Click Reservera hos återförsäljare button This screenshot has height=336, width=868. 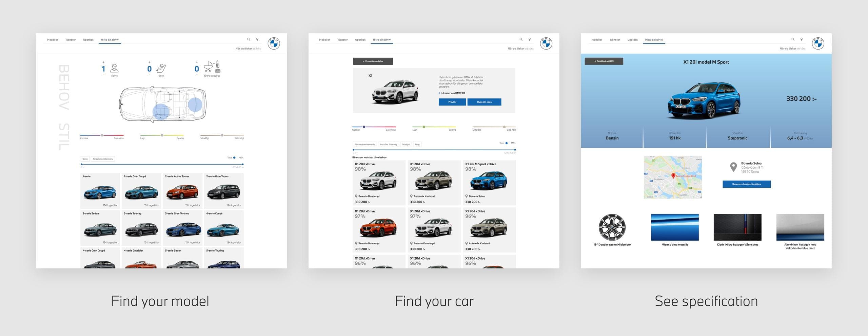click(747, 184)
